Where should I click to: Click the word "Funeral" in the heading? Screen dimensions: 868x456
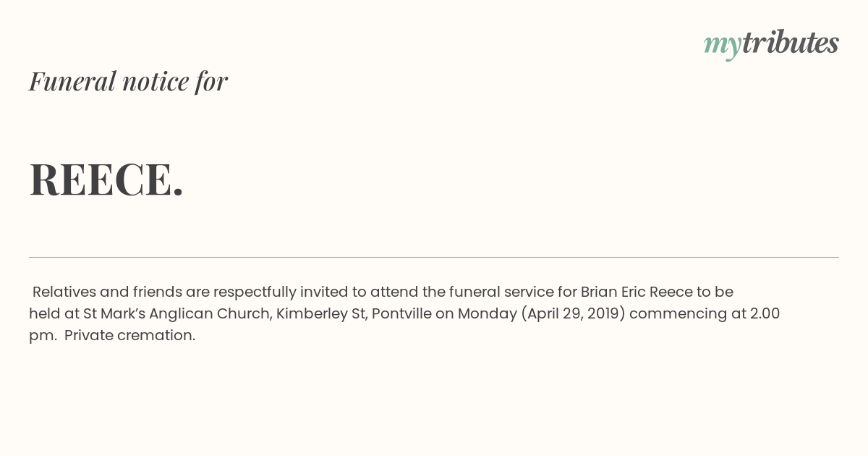pos(72,81)
